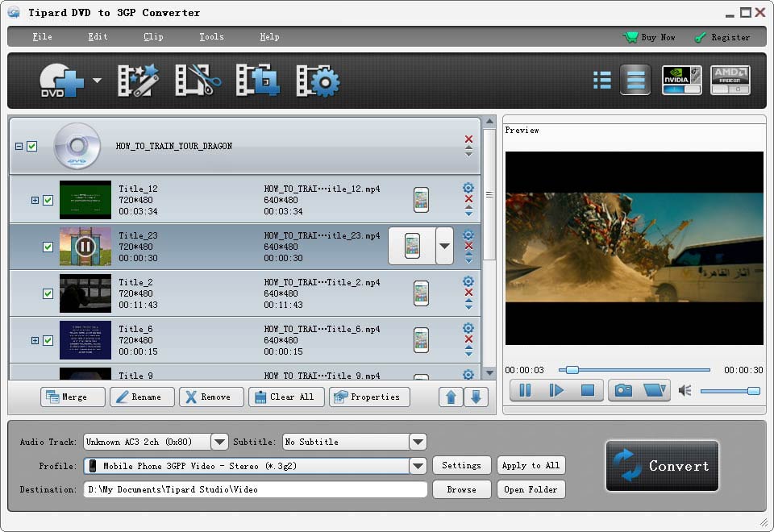Switch to the detailed list view mode
Screen dimensions: 774x532
[635, 80]
